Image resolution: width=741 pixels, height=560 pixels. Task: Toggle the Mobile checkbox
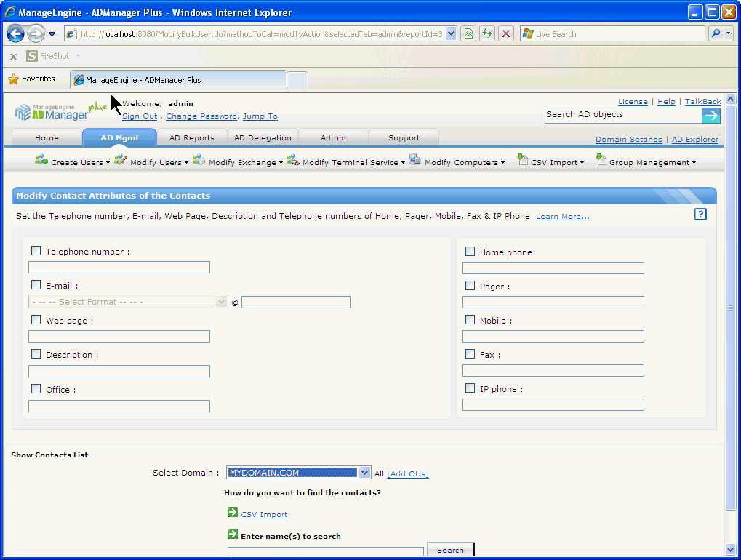click(x=470, y=319)
